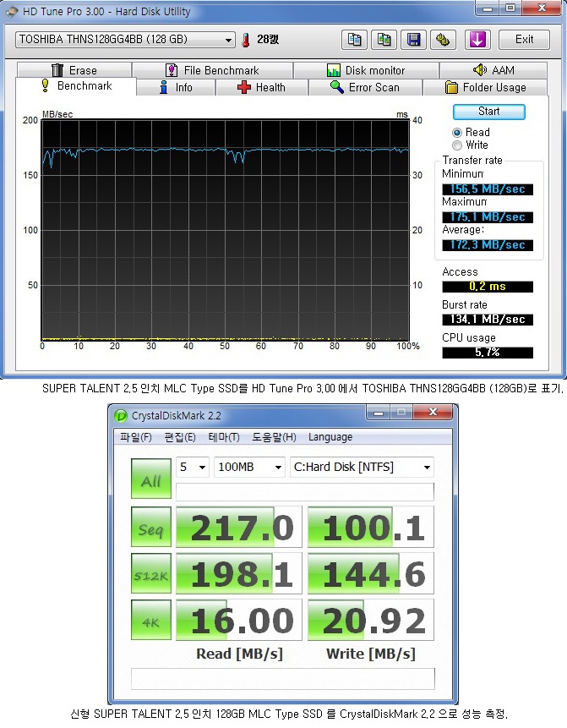The image size is (567, 728).
Task: Click the Folder Usage folder icon
Action: pos(451,87)
